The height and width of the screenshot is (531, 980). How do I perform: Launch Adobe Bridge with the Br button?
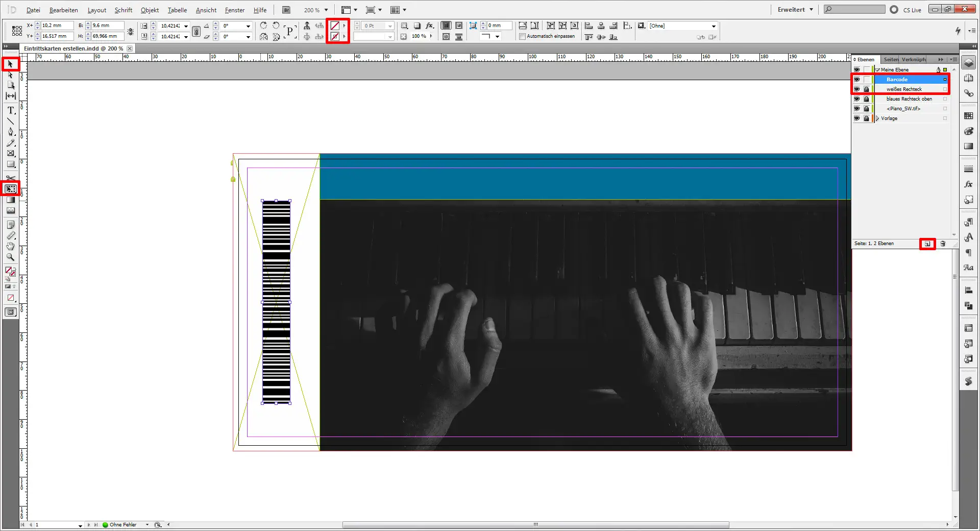point(286,10)
